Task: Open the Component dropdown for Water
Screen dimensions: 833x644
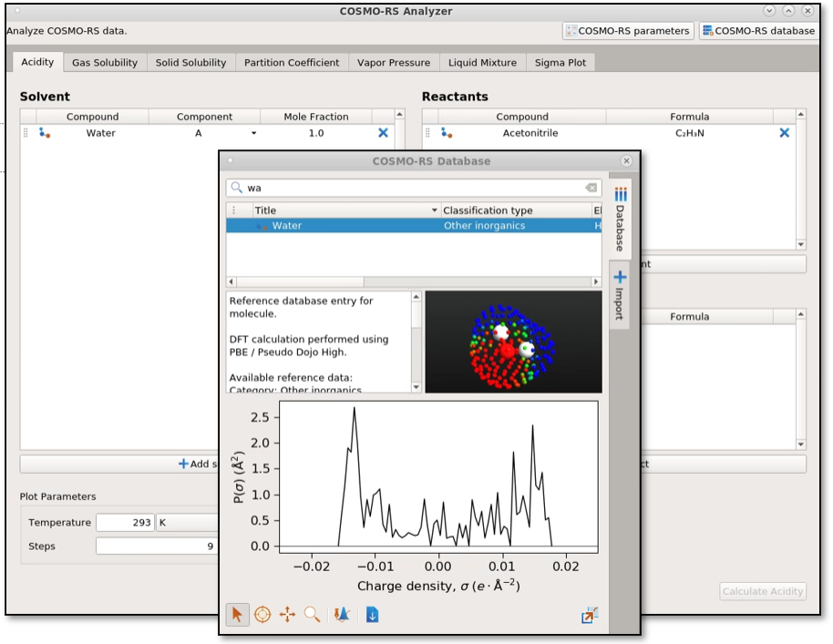Action: (x=254, y=133)
